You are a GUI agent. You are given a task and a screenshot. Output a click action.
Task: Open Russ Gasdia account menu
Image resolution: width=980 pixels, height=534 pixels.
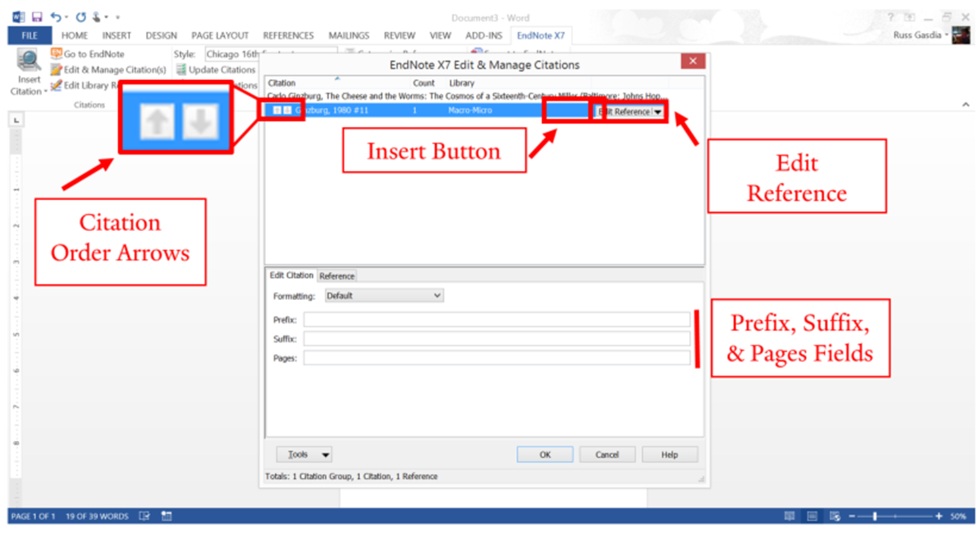pyautogui.click(x=920, y=35)
